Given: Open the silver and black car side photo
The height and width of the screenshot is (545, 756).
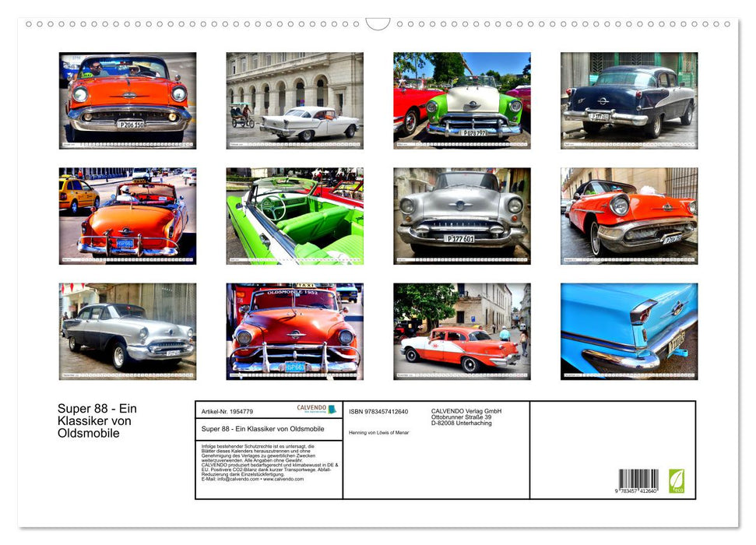Looking at the screenshot, I should coord(128,331).
